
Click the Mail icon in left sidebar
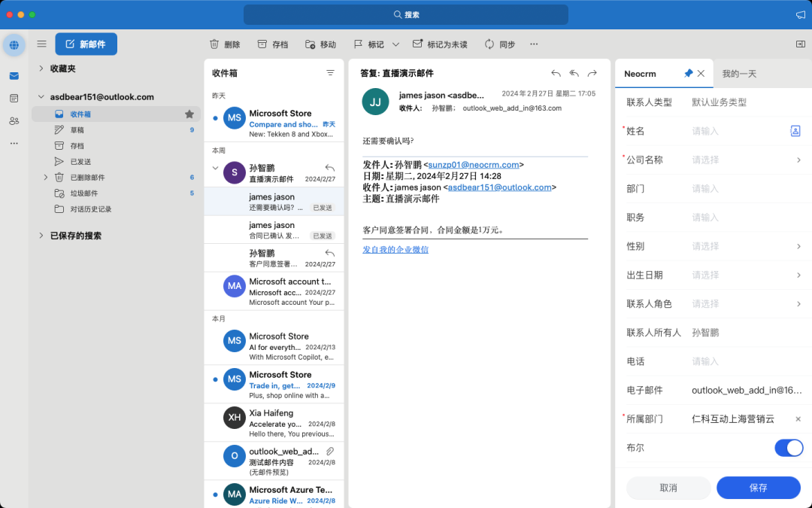14,76
